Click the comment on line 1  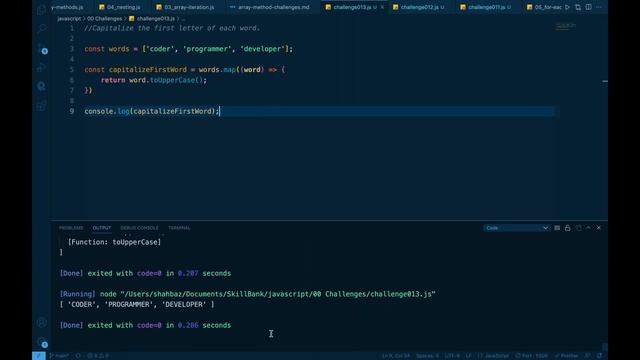172,28
